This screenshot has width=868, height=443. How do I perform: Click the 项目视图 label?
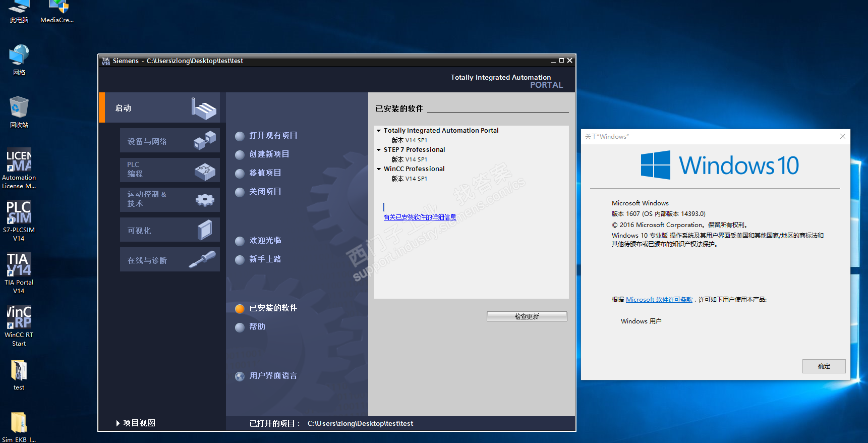pyautogui.click(x=139, y=423)
